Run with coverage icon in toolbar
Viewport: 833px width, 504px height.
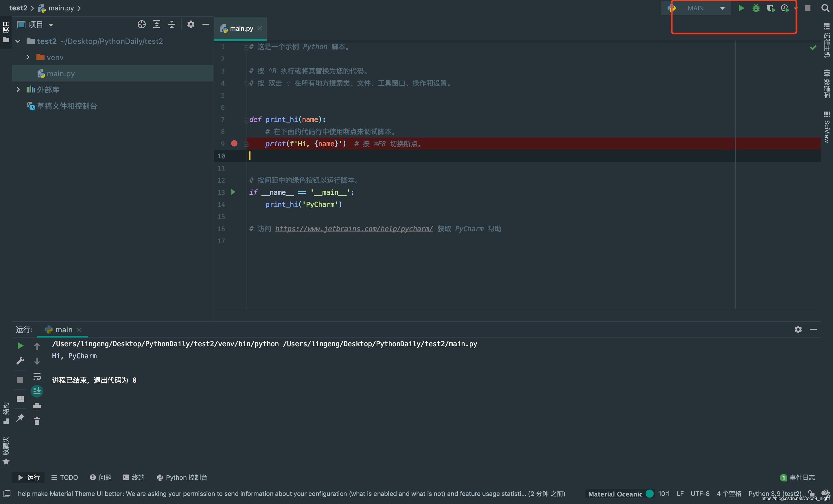pos(771,8)
